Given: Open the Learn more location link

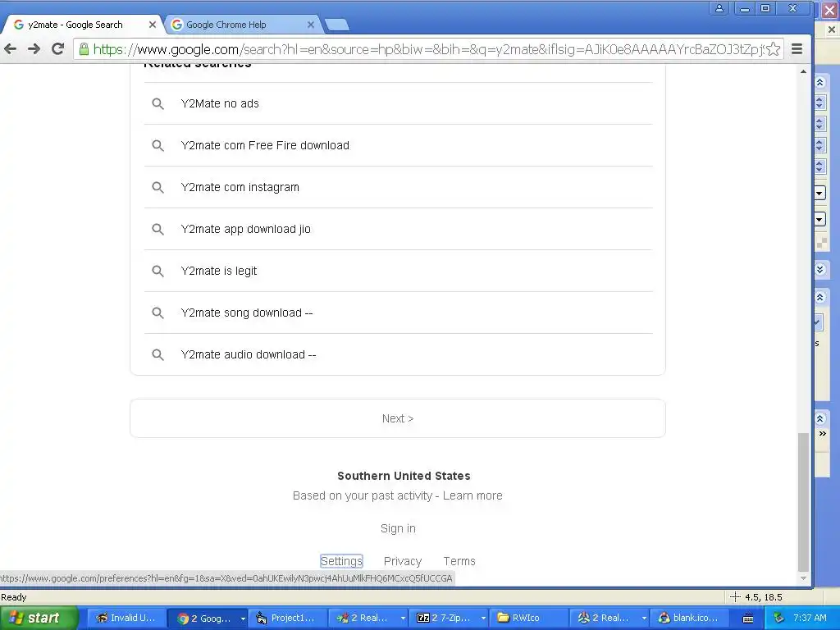Looking at the screenshot, I should tap(472, 495).
